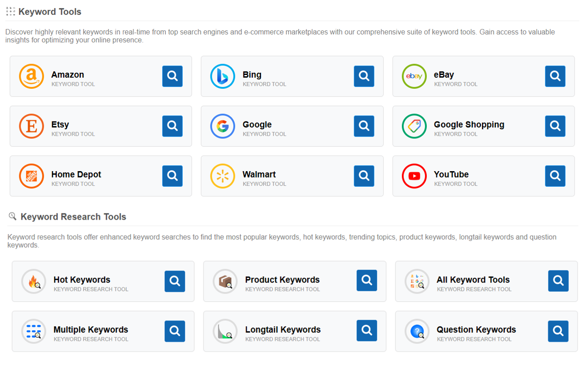Select the Google Shopping price tag icon

click(x=414, y=126)
